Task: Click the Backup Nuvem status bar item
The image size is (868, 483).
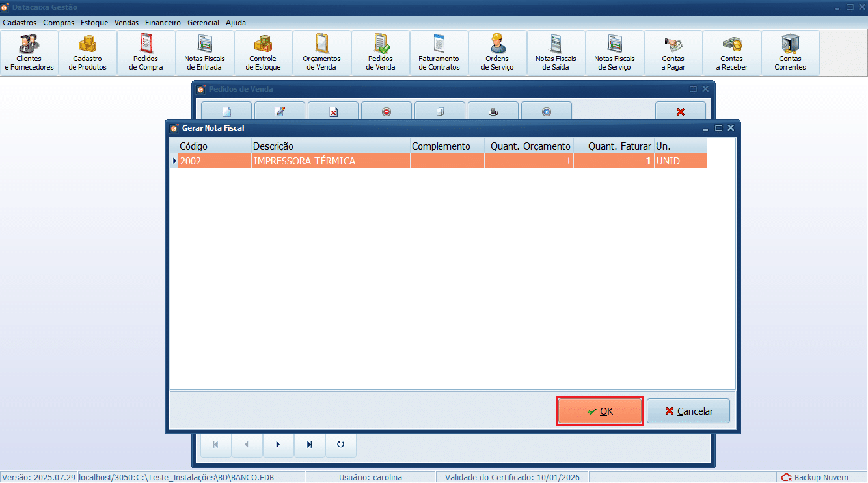Action: pyautogui.click(x=821, y=478)
